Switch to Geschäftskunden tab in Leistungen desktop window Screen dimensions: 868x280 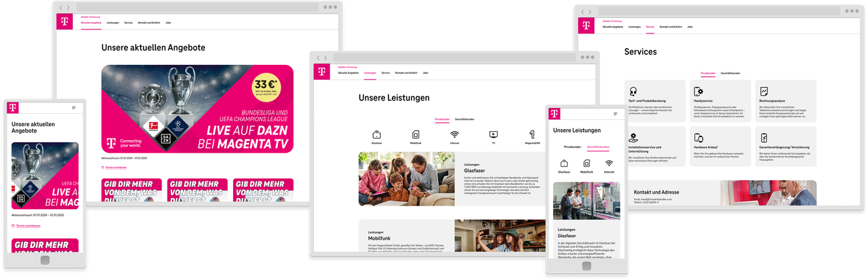click(x=464, y=119)
